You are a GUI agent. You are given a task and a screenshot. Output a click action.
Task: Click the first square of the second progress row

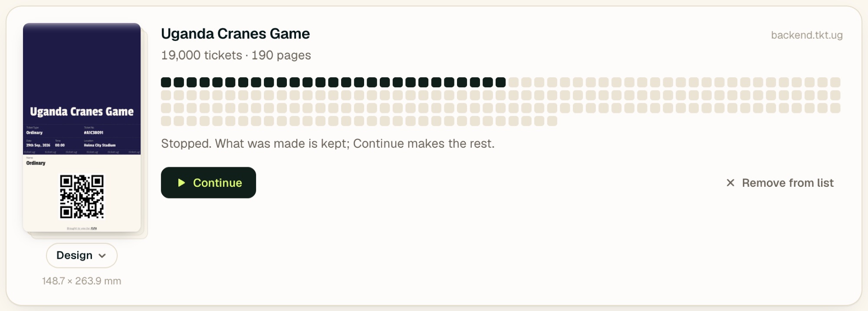(166, 95)
